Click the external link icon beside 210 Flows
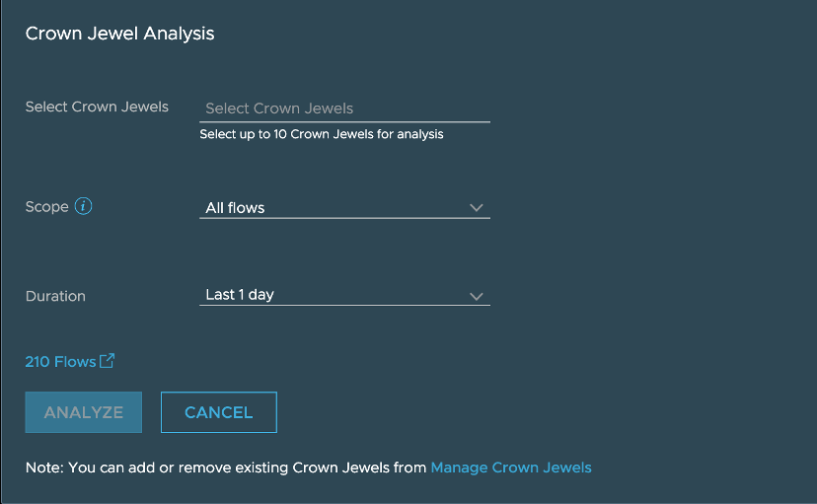Screen dimensions: 817x504 [x=108, y=361]
